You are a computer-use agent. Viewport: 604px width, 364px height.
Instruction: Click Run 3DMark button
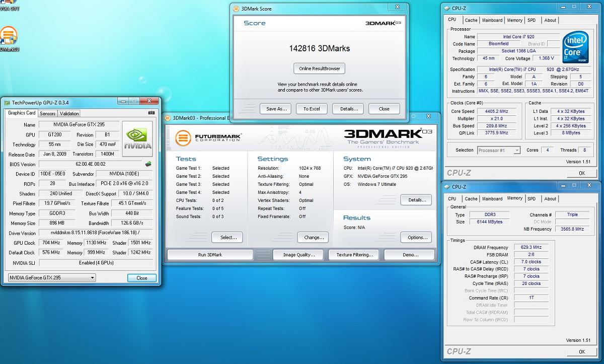[x=210, y=255]
